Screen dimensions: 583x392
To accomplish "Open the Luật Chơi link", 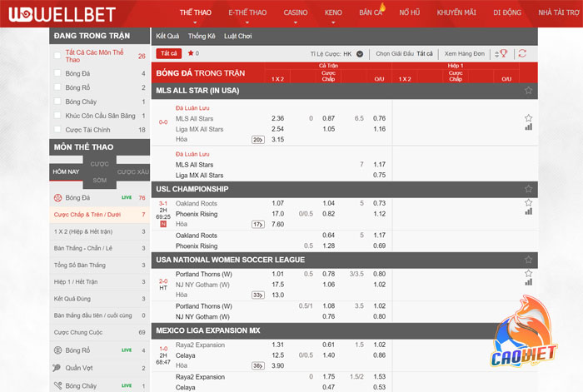I will pos(238,36).
